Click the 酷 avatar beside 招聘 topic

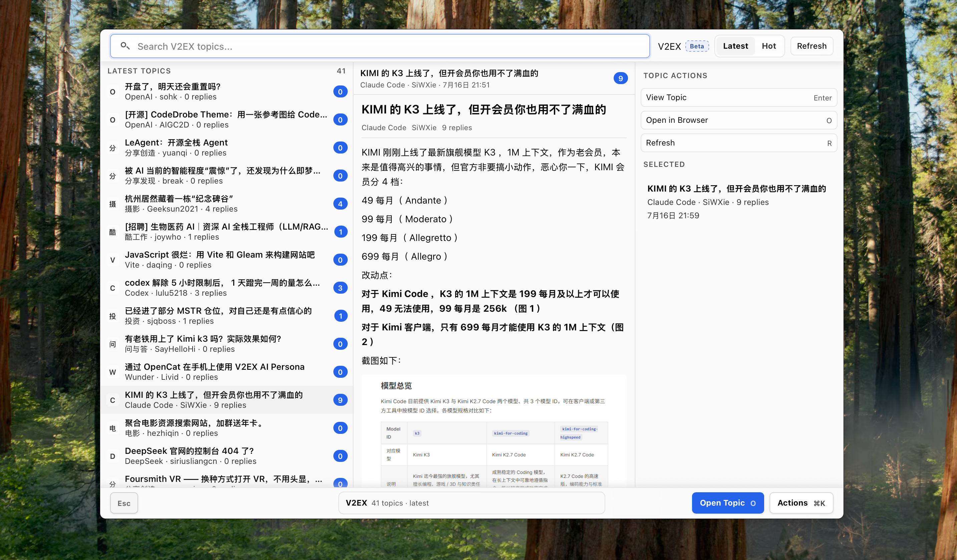[112, 232]
